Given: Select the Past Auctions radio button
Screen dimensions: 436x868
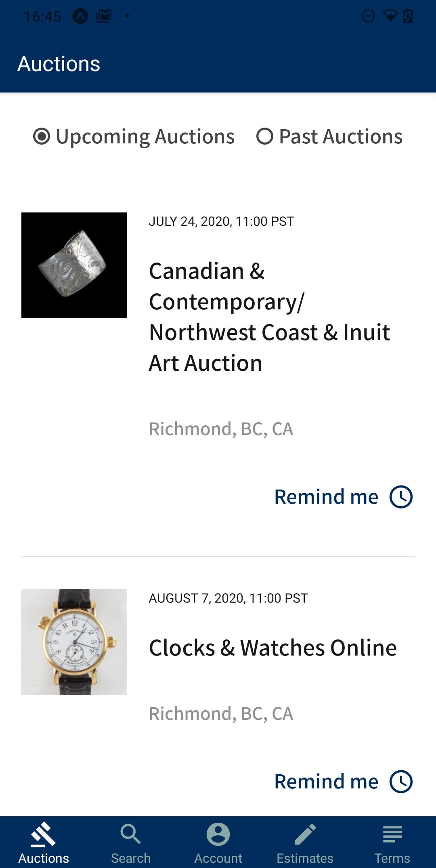Looking at the screenshot, I should [265, 136].
